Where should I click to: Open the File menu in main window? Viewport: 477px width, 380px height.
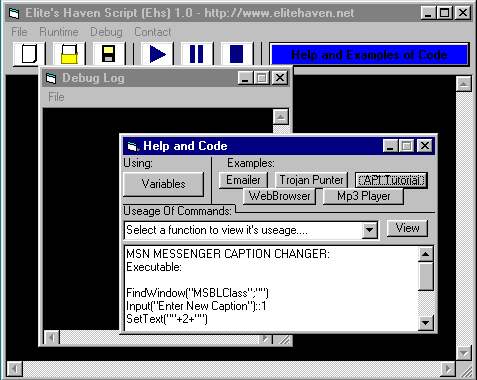tap(19, 32)
